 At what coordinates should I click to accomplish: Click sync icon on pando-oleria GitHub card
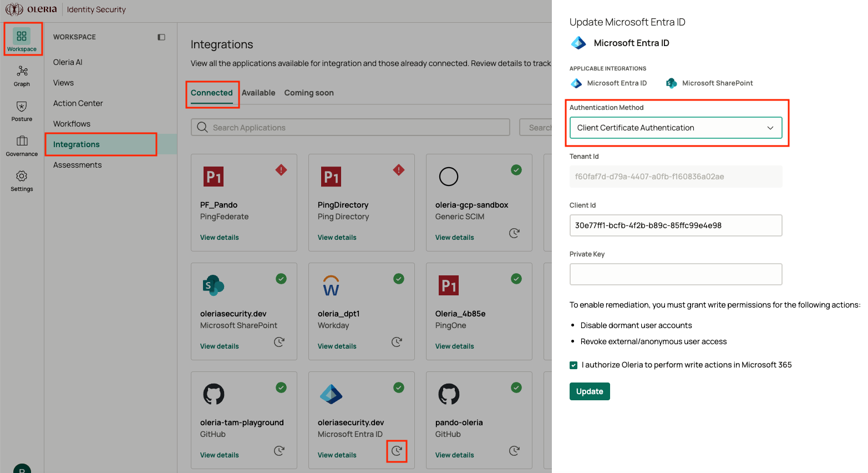[514, 451]
